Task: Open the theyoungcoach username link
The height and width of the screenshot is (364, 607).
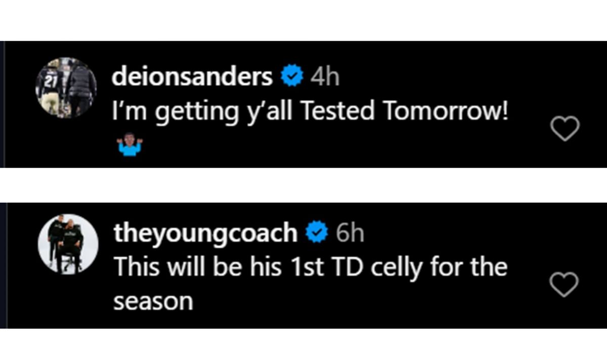Action: [x=205, y=233]
